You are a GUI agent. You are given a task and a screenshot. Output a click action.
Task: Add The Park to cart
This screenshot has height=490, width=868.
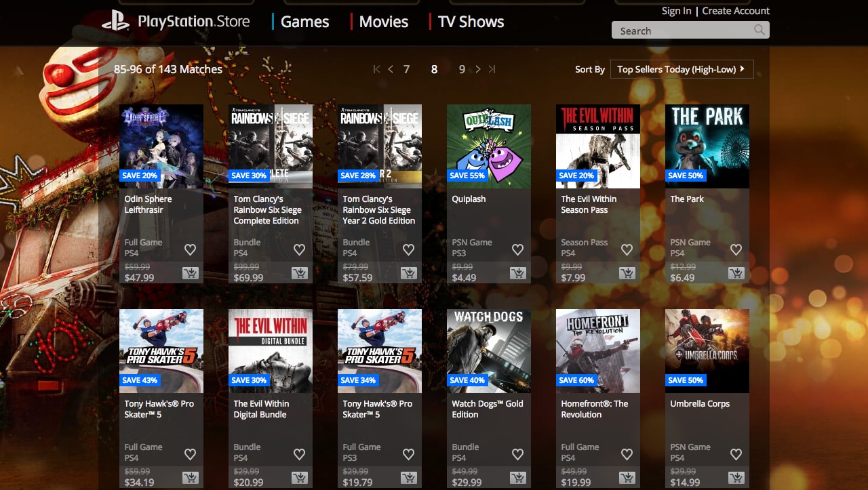point(736,273)
